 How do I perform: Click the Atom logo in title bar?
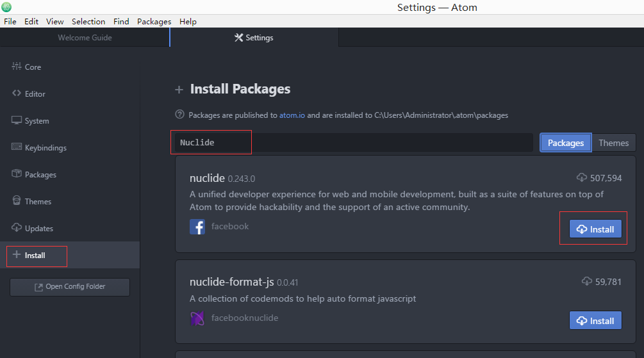6,7
